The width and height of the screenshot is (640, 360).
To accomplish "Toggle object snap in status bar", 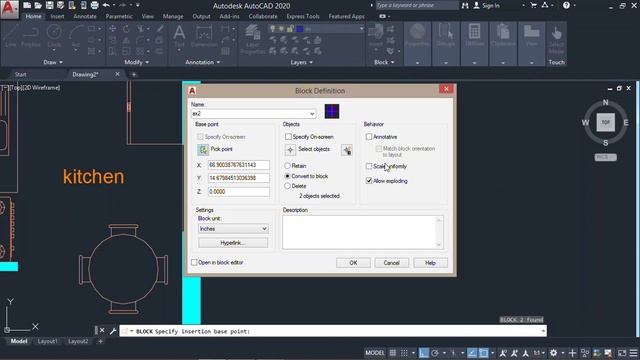I will tap(483, 353).
